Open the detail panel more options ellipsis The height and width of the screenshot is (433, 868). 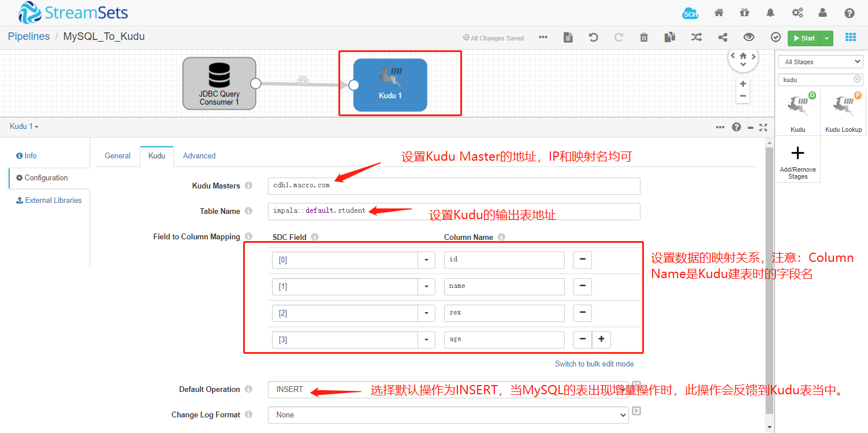point(720,127)
